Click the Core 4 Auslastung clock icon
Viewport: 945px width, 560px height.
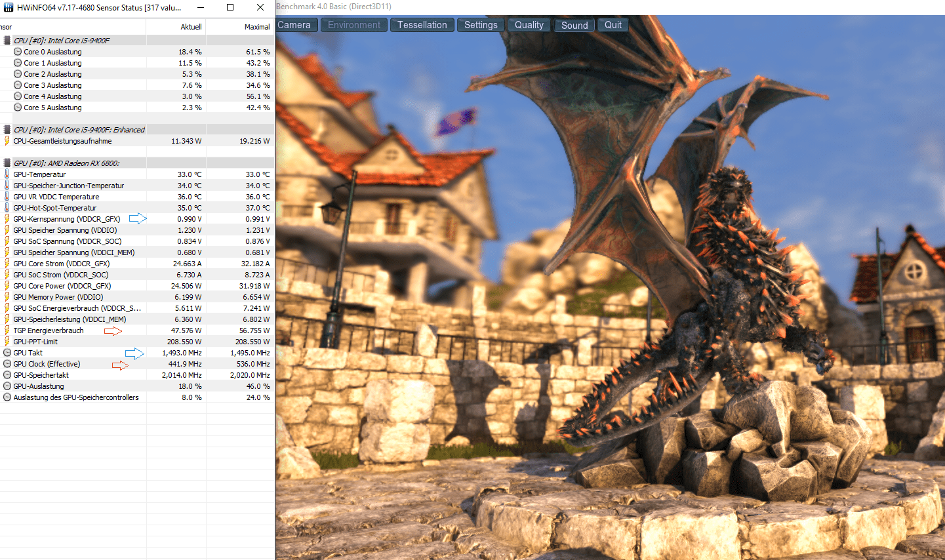[x=18, y=96]
